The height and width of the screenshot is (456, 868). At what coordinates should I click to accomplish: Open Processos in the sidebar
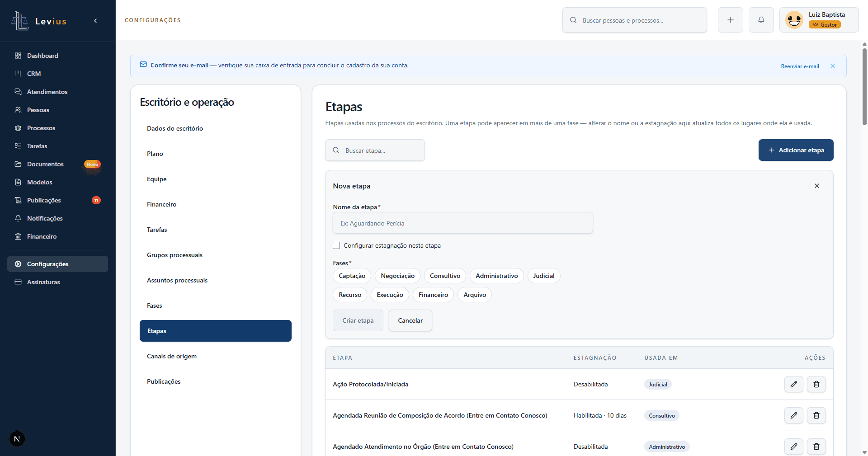point(57,128)
